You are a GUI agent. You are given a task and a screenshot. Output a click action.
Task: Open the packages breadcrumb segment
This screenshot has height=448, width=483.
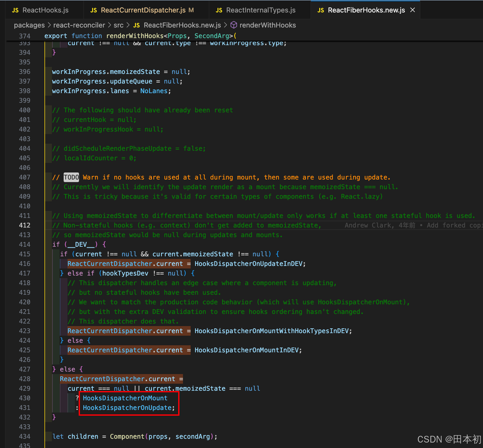29,25
